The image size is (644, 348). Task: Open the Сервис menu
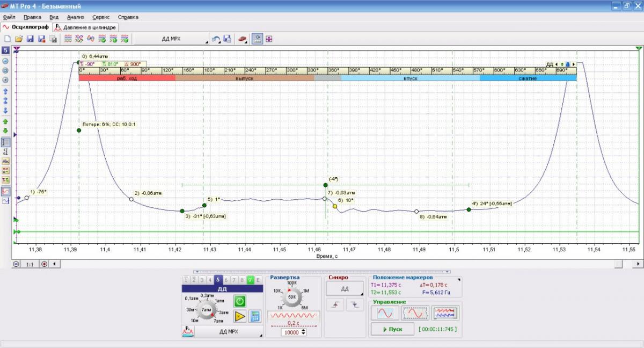[101, 17]
